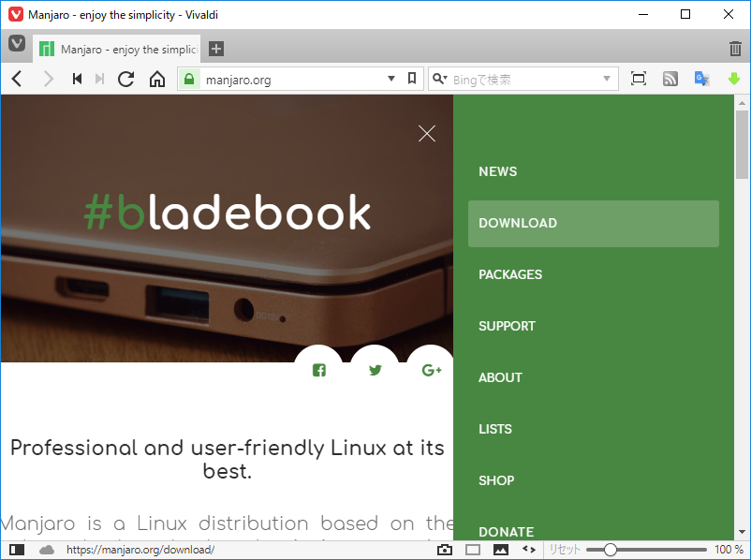Click in the Bing search field
This screenshot has width=751, height=560.
(524, 79)
